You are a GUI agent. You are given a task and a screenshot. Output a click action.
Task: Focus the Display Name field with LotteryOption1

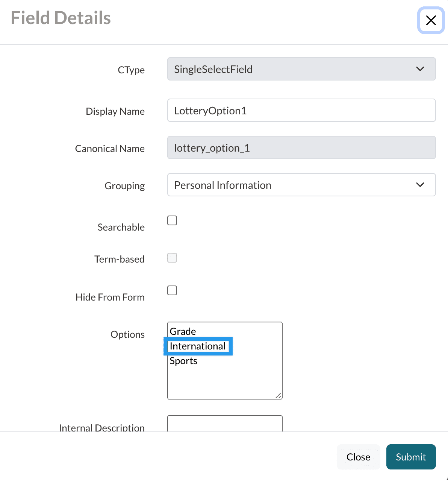coord(301,111)
